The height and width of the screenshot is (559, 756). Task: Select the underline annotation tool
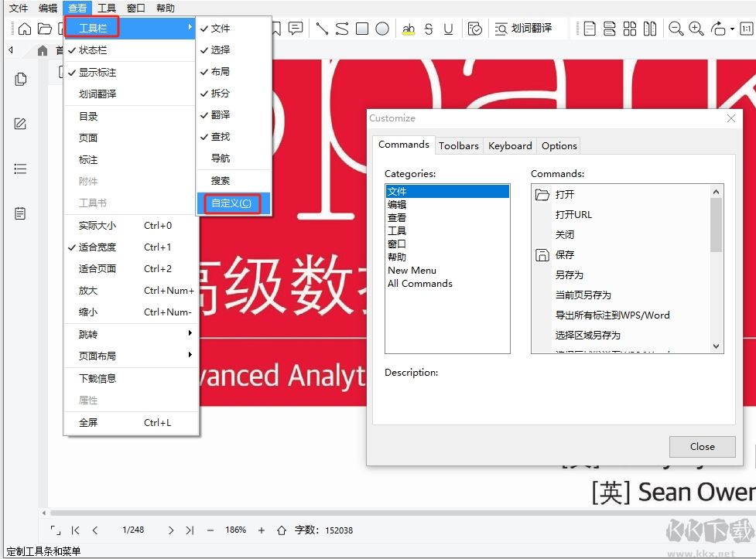click(450, 29)
